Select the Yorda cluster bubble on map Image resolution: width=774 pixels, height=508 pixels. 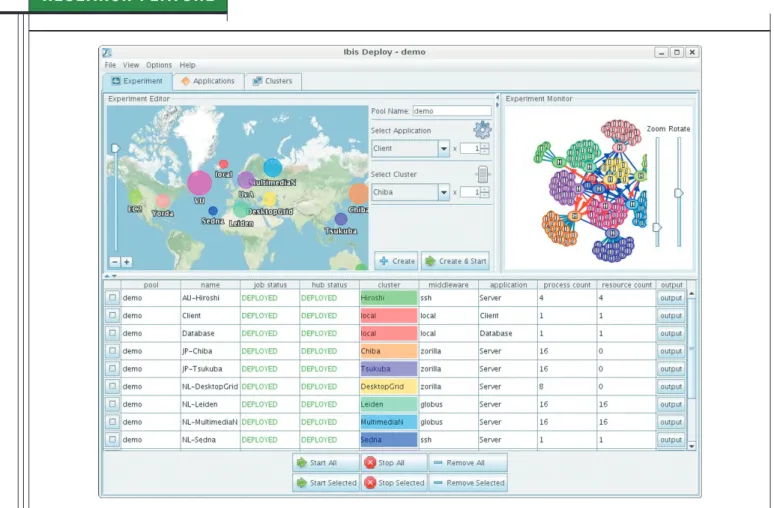163,201
